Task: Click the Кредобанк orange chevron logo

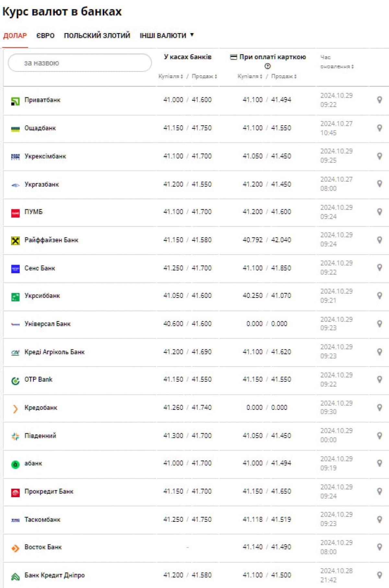Action: point(15,409)
